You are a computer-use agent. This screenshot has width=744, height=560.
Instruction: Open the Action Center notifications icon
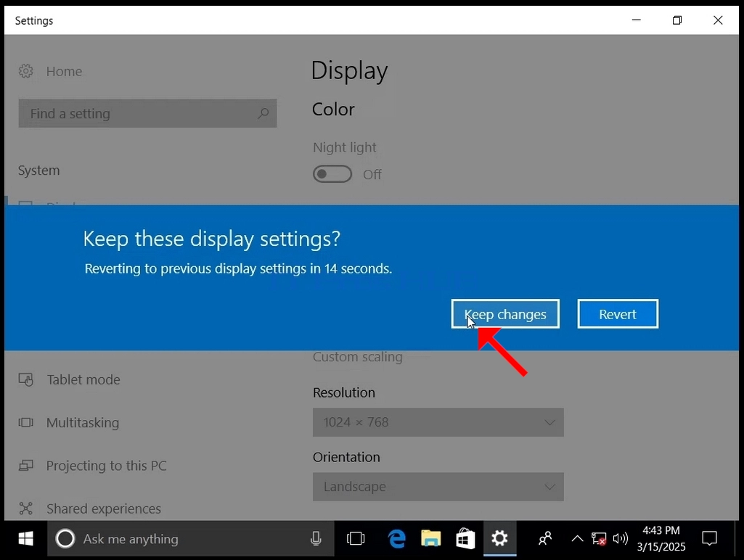coord(709,538)
